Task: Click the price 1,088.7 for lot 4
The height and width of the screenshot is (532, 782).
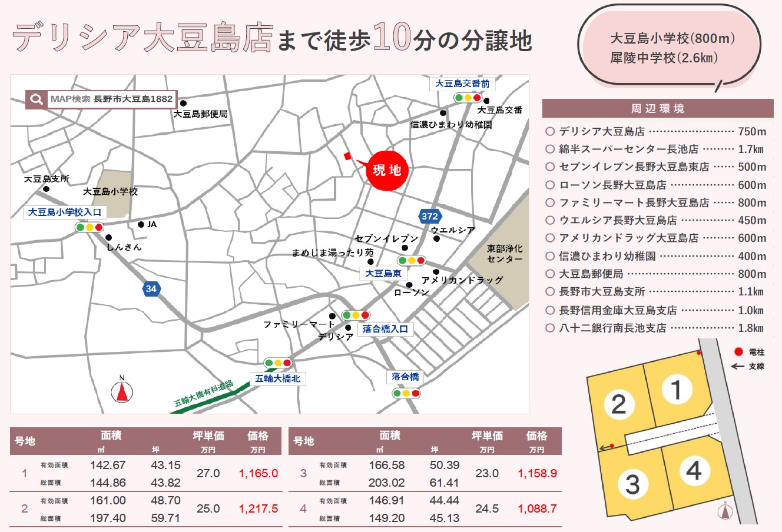Action: (538, 508)
